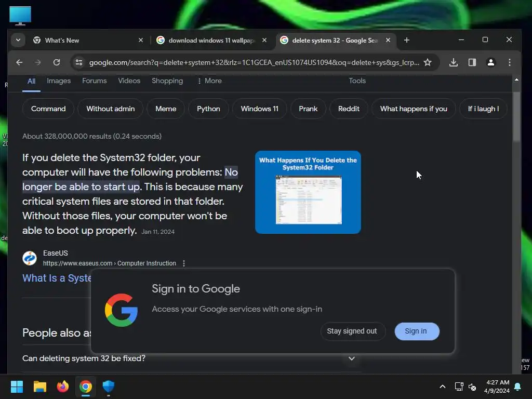The height and width of the screenshot is (399, 532).
Task: Click the scrollbar up arrow
Action: click(516, 79)
